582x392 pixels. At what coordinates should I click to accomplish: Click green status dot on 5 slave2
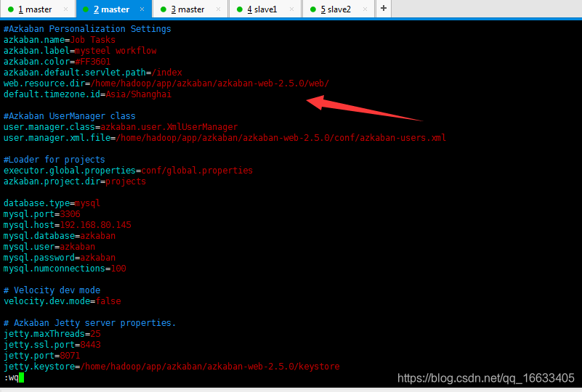pos(313,9)
